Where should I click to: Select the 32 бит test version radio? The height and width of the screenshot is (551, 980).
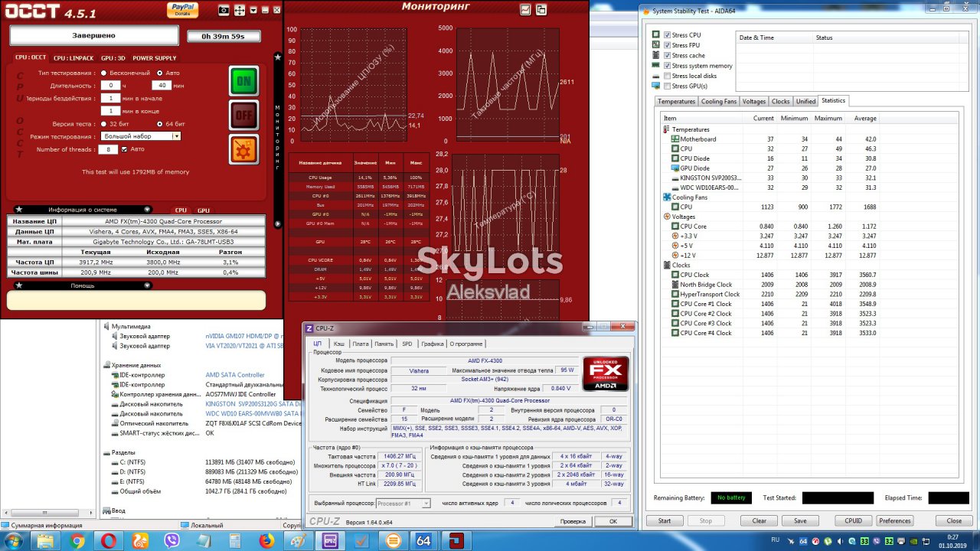click(x=104, y=123)
